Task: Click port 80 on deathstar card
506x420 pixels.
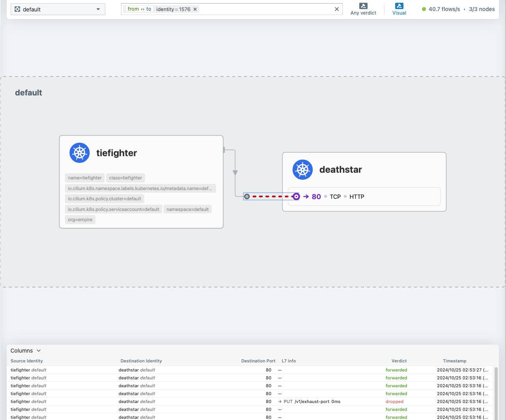Action: tap(316, 196)
